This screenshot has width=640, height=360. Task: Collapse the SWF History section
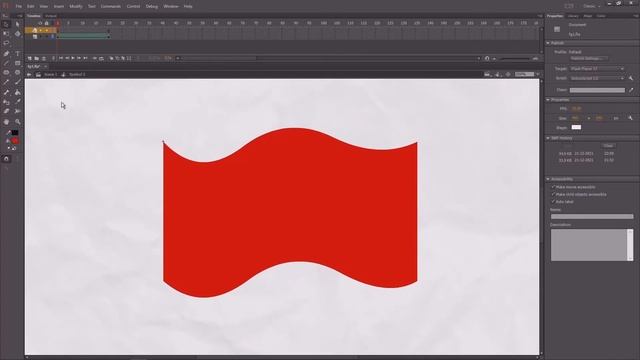pyautogui.click(x=548, y=138)
